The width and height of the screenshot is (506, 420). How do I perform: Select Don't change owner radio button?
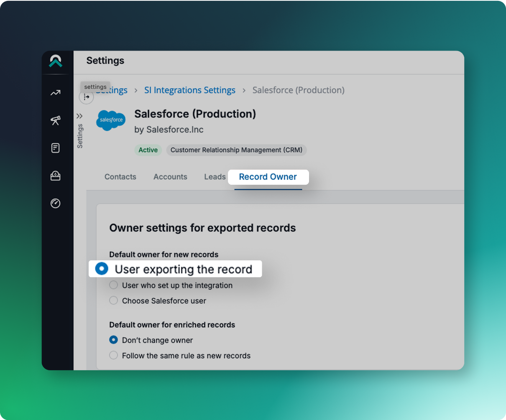(113, 340)
